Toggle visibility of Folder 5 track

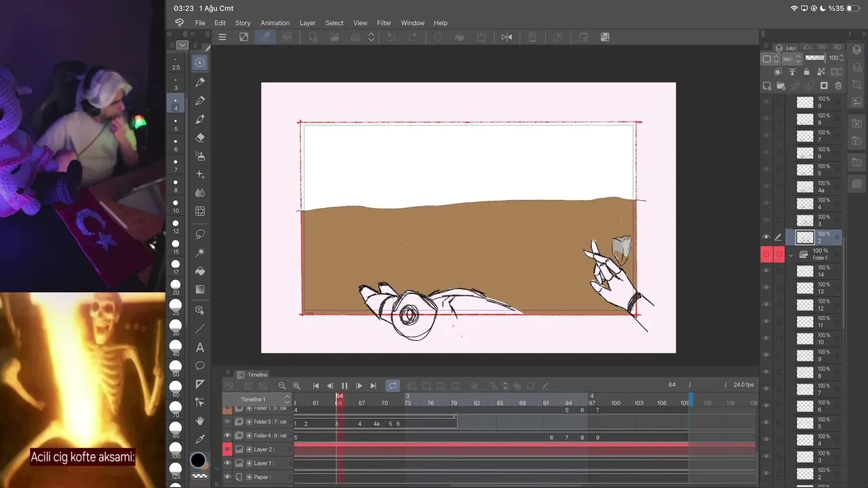227,422
